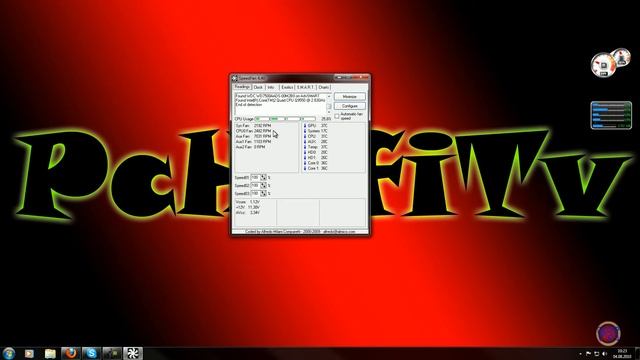Switch to the Readings tab
The height and width of the screenshot is (360, 640).
tap(242, 87)
